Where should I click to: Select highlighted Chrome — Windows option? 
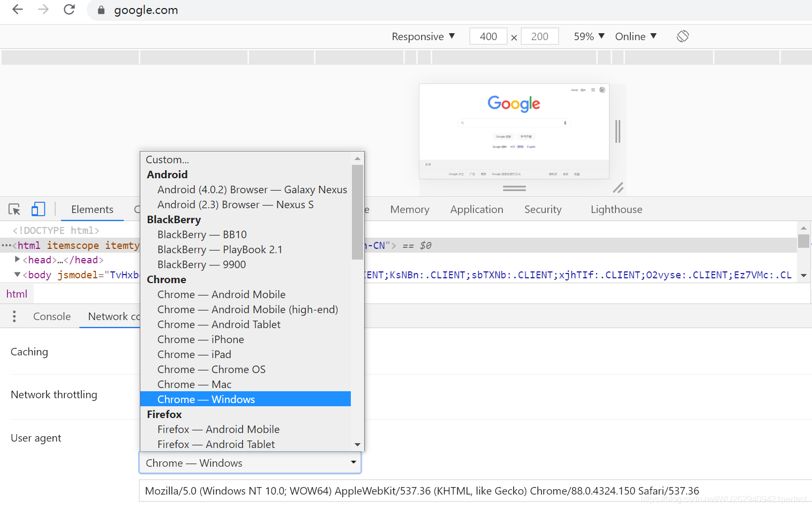tap(245, 399)
